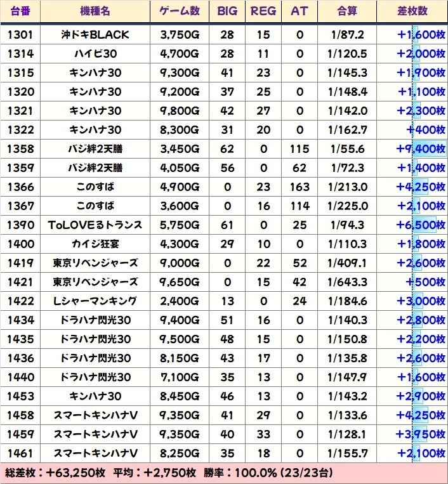Click the AT value 163
The width and height of the screenshot is (448, 484).
click(300, 187)
